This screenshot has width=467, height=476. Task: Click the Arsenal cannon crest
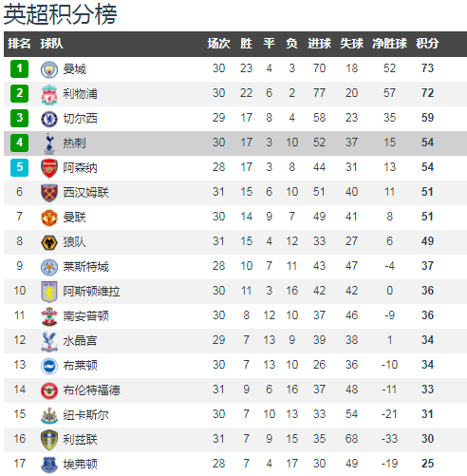click(49, 168)
